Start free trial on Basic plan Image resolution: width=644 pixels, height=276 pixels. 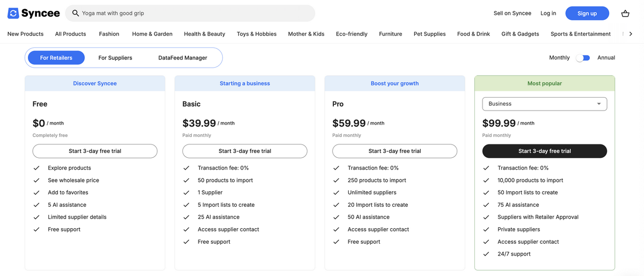pos(245,151)
